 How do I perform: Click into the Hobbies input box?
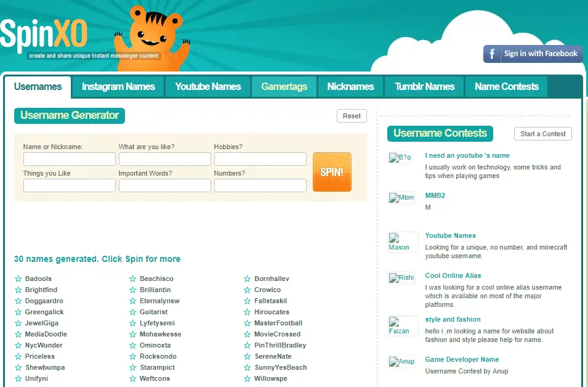tap(260, 159)
